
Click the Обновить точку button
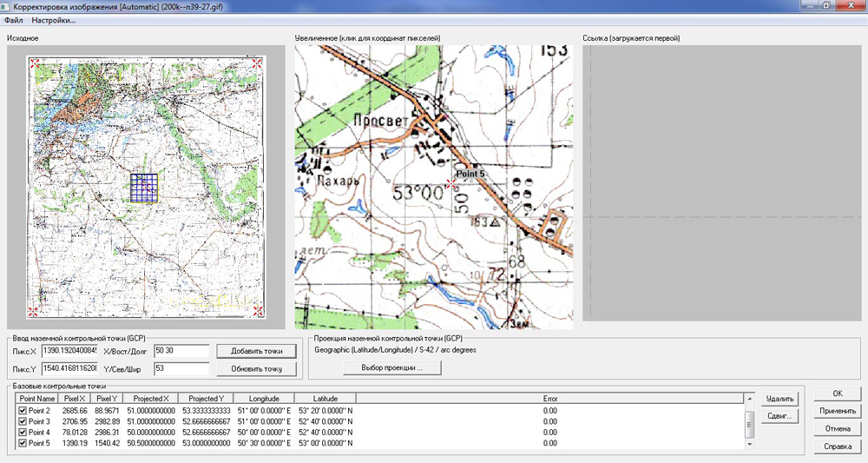(256, 369)
